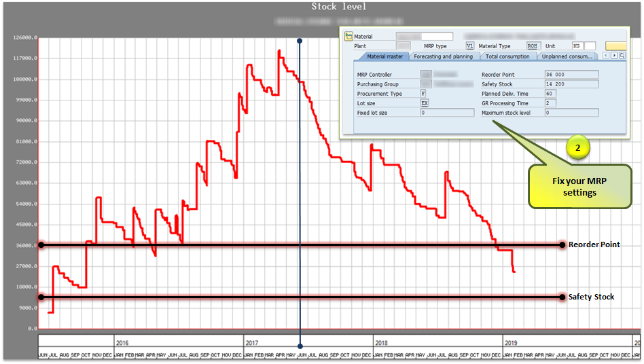
Task: Open Total consumption tab
Action: point(507,56)
